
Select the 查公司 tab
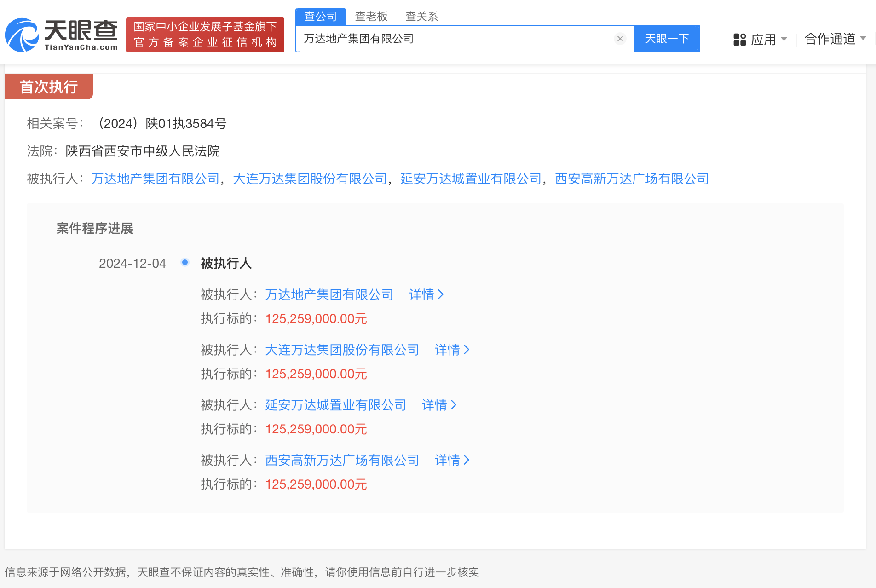pyautogui.click(x=321, y=17)
